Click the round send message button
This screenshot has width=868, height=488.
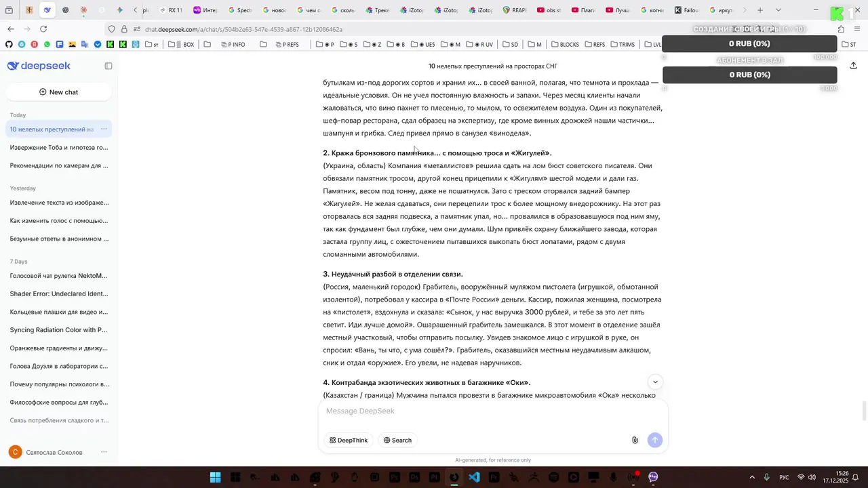[654, 440]
